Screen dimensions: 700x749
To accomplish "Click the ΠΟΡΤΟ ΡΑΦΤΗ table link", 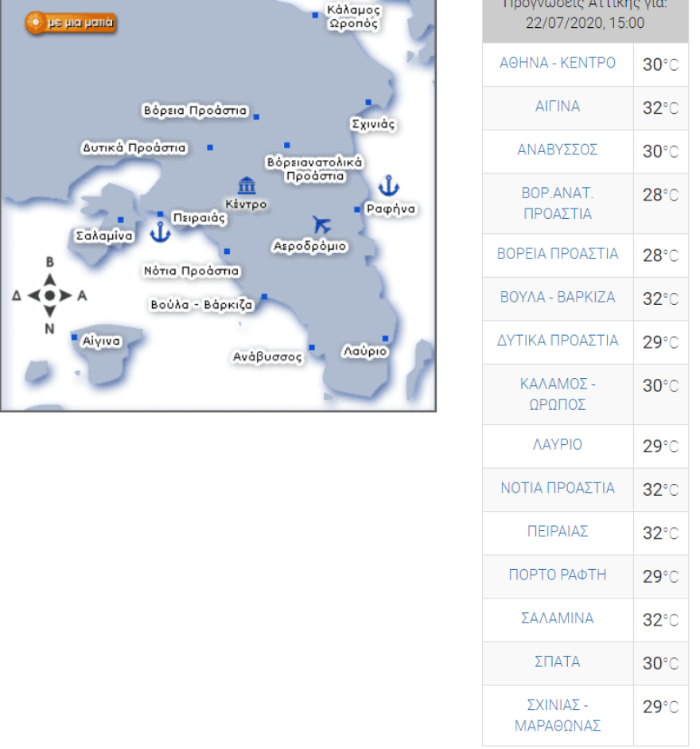I will click(557, 575).
